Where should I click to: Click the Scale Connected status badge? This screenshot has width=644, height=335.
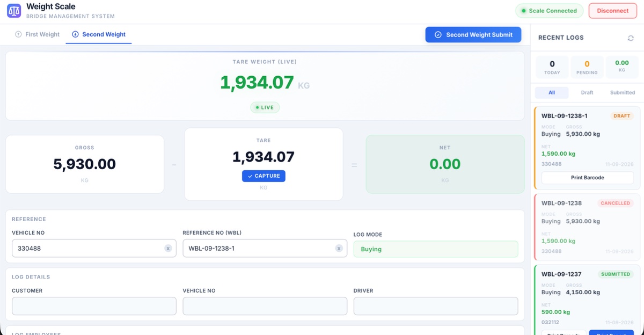[x=548, y=11]
